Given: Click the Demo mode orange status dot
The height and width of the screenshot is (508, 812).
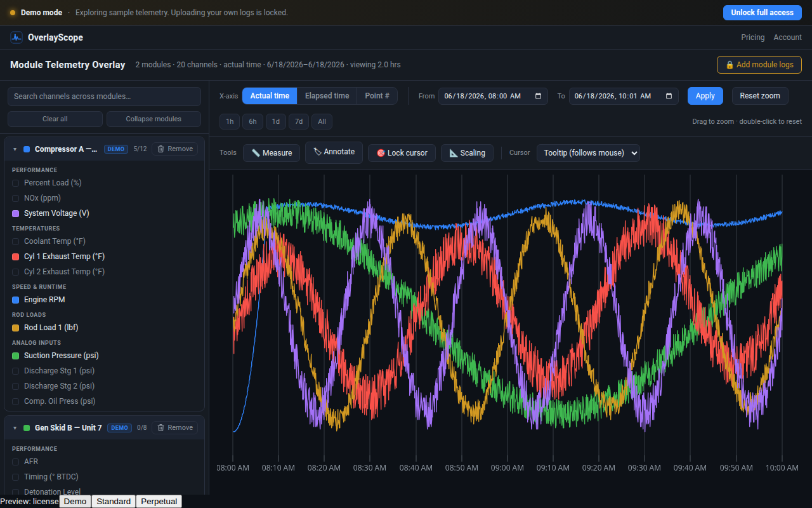Looking at the screenshot, I should point(13,13).
